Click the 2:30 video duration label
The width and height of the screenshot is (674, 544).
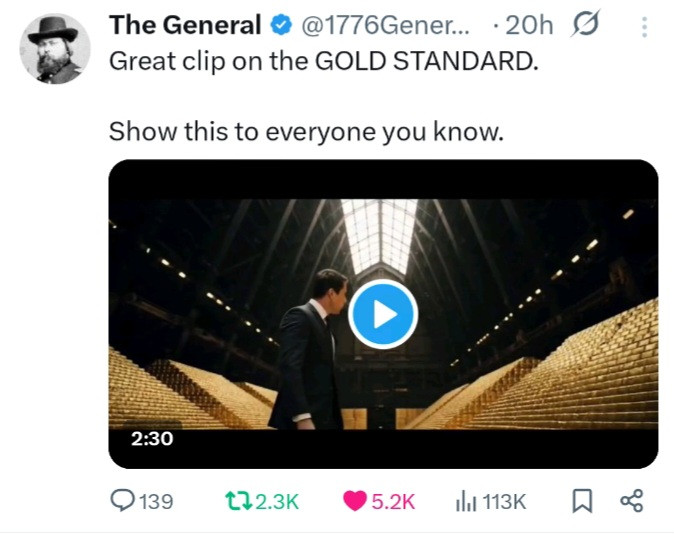152,438
